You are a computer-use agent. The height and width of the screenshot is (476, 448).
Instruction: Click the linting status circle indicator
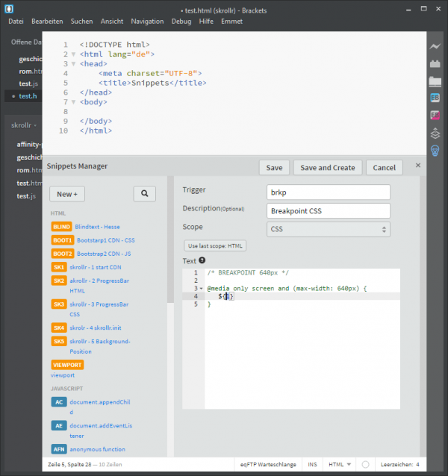point(365,465)
